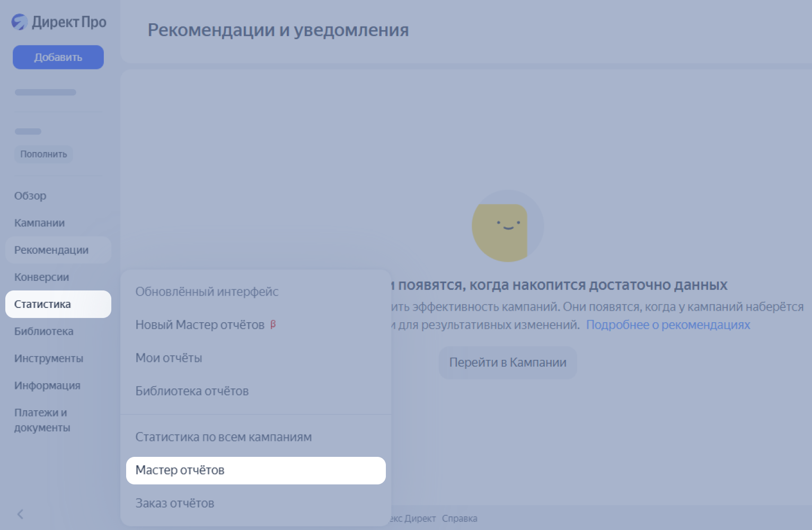Open Заказ отчётов menu entry
The height and width of the screenshot is (530, 812).
pyautogui.click(x=174, y=503)
